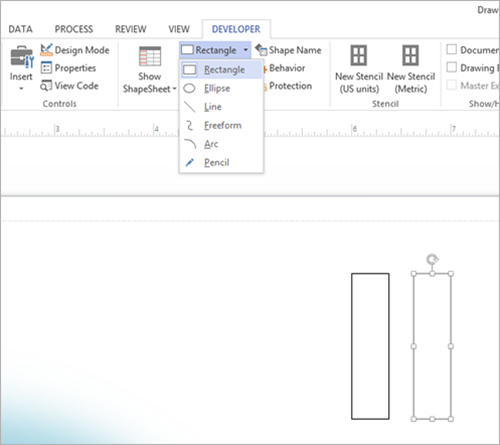500x445 pixels.
Task: Collapse the Rectangle tool dropdown arrow
Action: click(246, 50)
